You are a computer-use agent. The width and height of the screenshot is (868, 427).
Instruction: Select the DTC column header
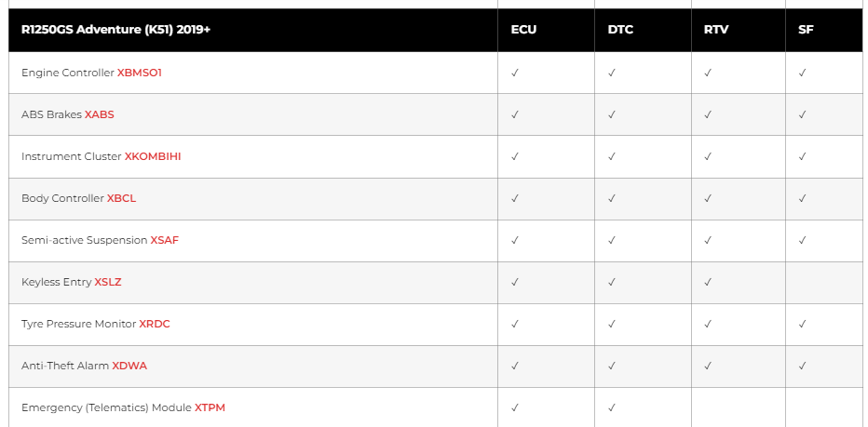click(x=620, y=30)
